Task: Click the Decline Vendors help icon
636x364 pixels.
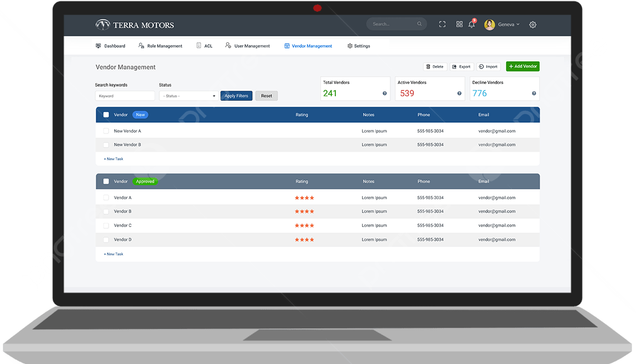Action: (x=534, y=94)
